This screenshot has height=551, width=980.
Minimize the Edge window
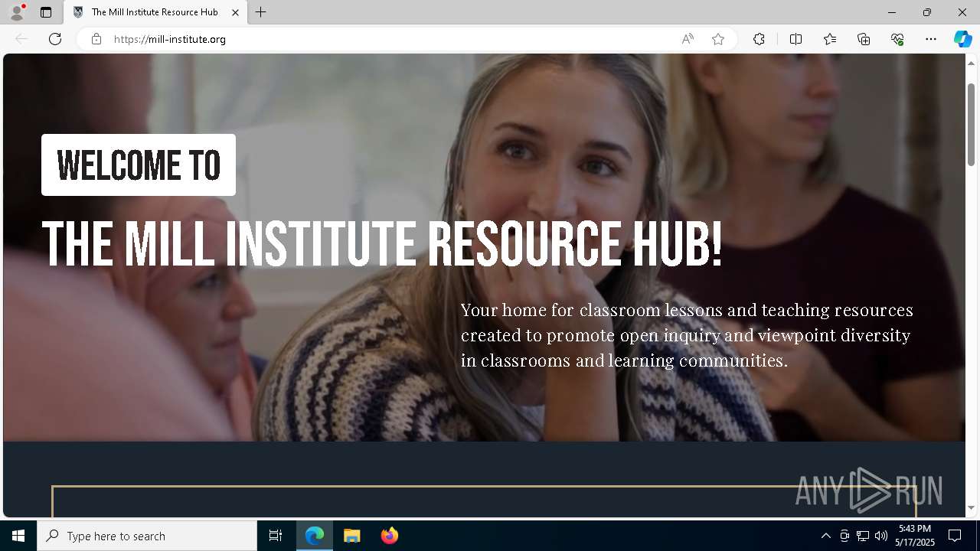tap(891, 12)
